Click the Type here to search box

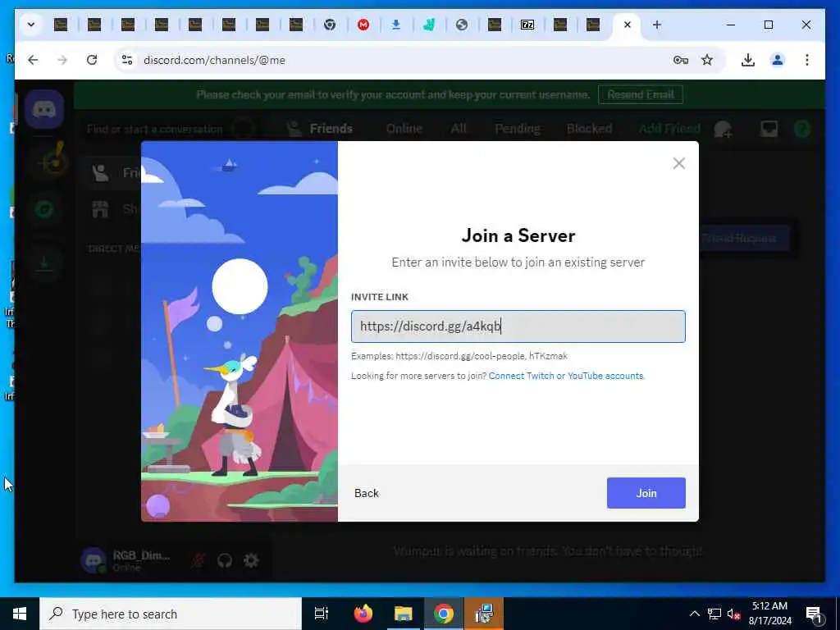pos(171,614)
